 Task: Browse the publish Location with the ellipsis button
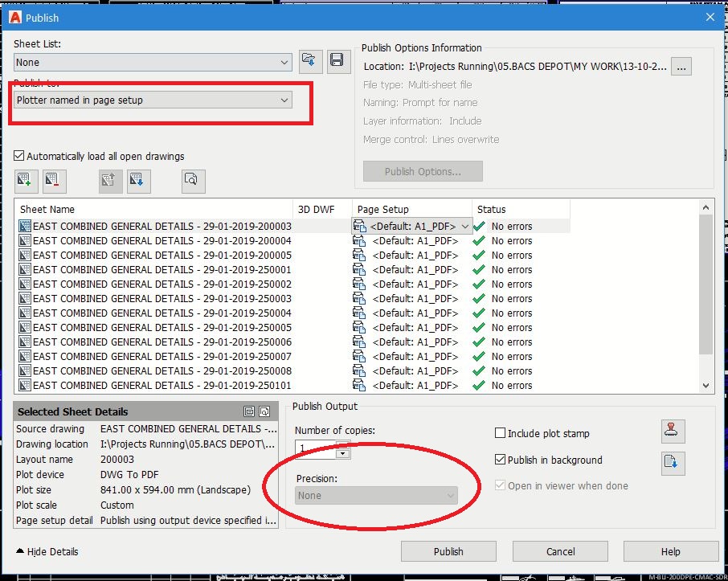pos(681,68)
